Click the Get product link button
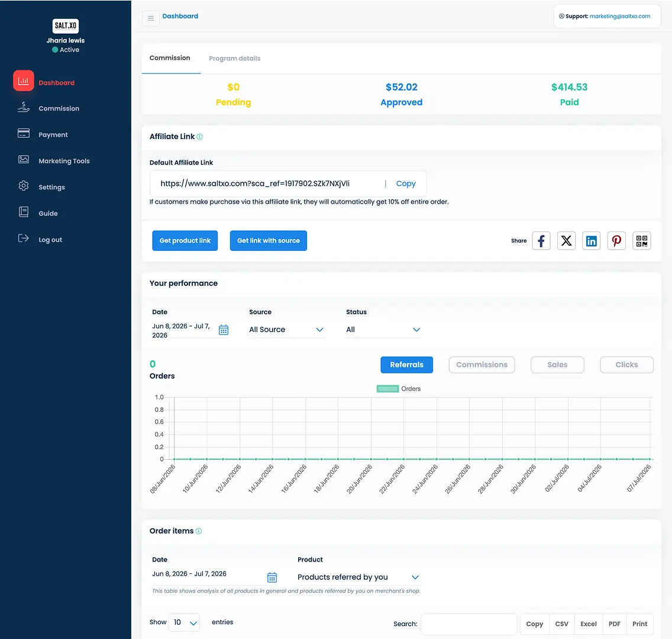 (185, 240)
